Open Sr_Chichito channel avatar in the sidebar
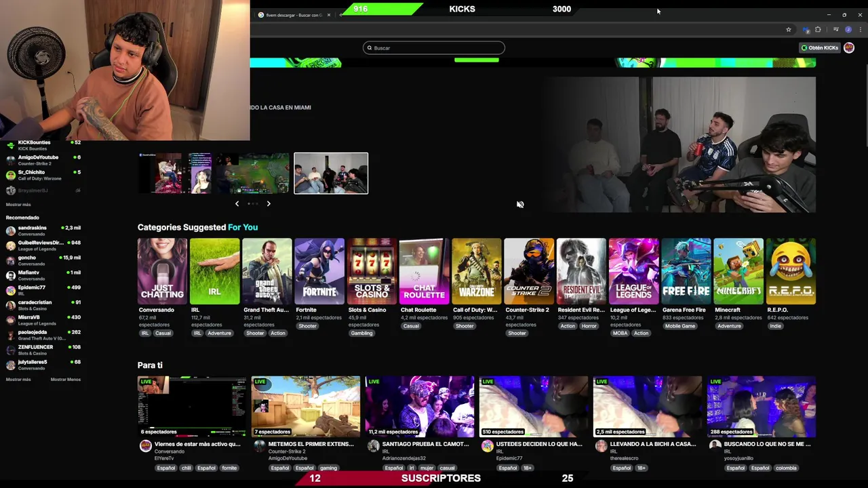The height and width of the screenshot is (488, 868). coord(10,175)
